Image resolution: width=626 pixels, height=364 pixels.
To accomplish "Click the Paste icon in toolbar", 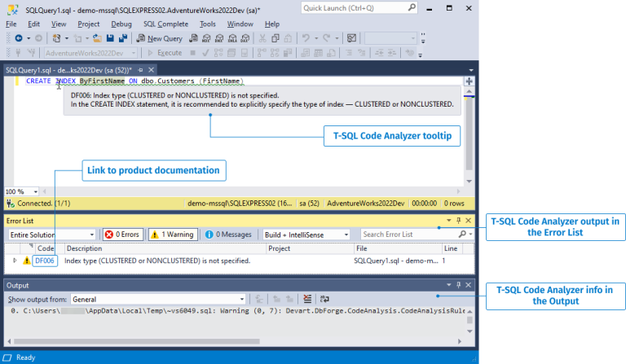I will click(288, 38).
